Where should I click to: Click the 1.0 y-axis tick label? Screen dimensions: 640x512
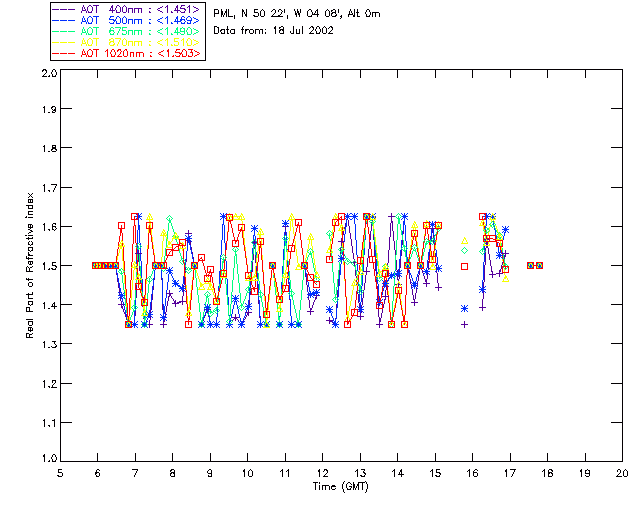pyautogui.click(x=49, y=459)
